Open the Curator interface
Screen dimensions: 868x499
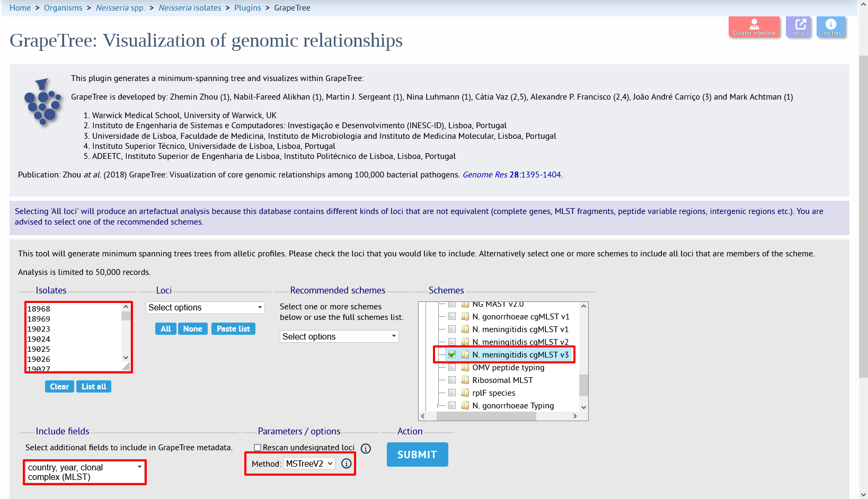(x=754, y=26)
